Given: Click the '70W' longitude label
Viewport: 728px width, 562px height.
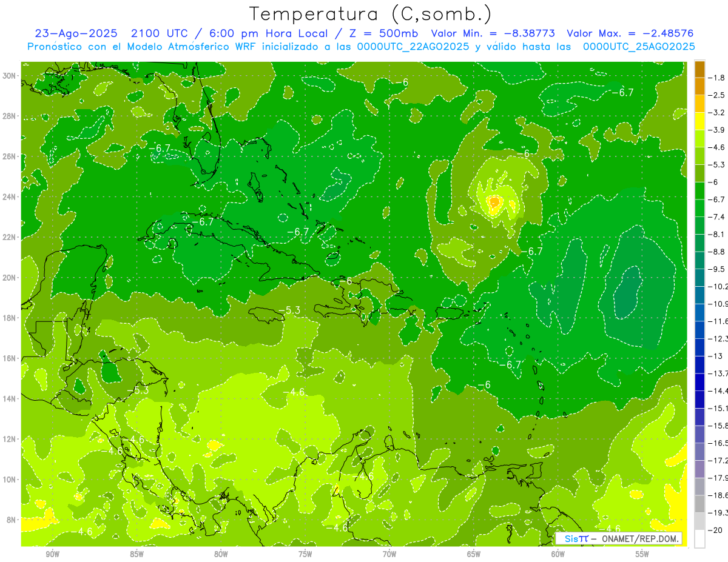Looking at the screenshot, I should coord(389,554).
